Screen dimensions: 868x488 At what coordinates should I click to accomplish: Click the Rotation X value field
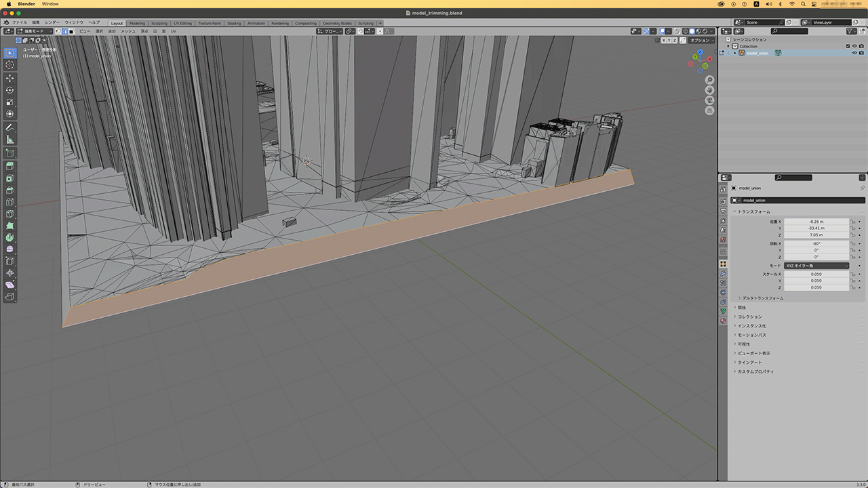click(816, 243)
